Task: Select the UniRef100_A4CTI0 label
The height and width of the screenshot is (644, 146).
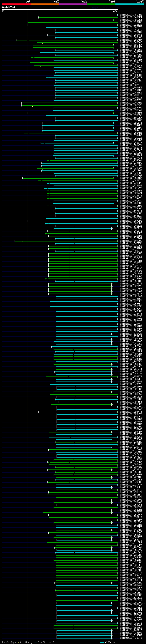Action: (x=131, y=30)
